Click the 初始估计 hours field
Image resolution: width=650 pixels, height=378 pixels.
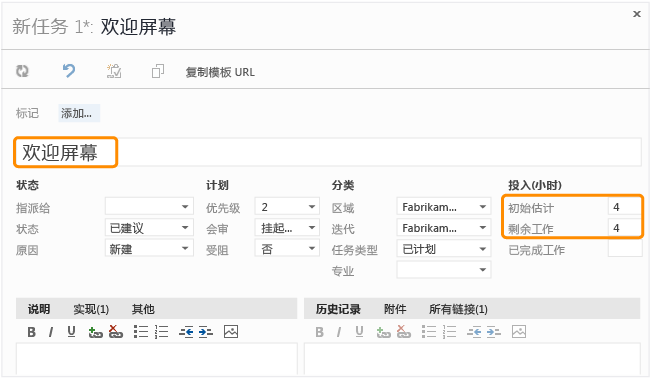(625, 206)
